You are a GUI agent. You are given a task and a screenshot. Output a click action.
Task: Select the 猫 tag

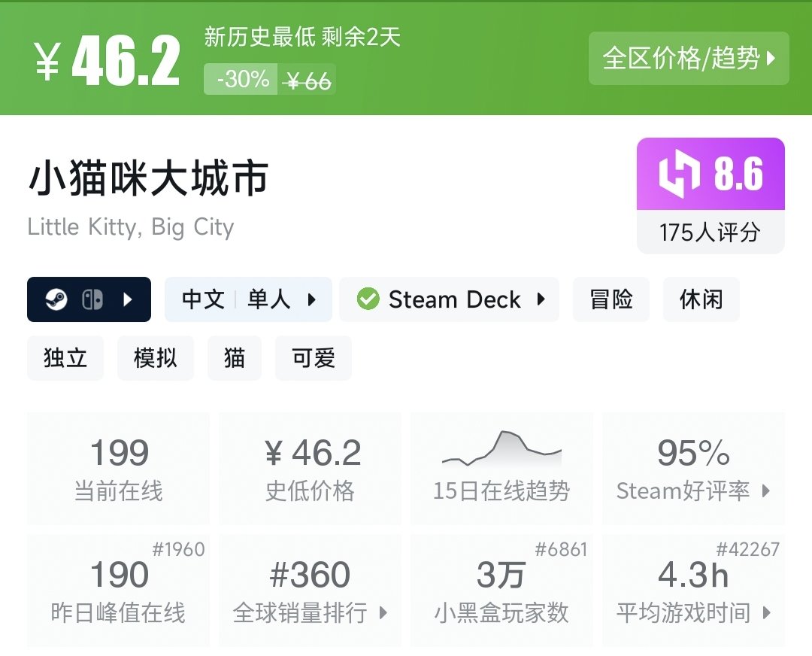(235, 358)
